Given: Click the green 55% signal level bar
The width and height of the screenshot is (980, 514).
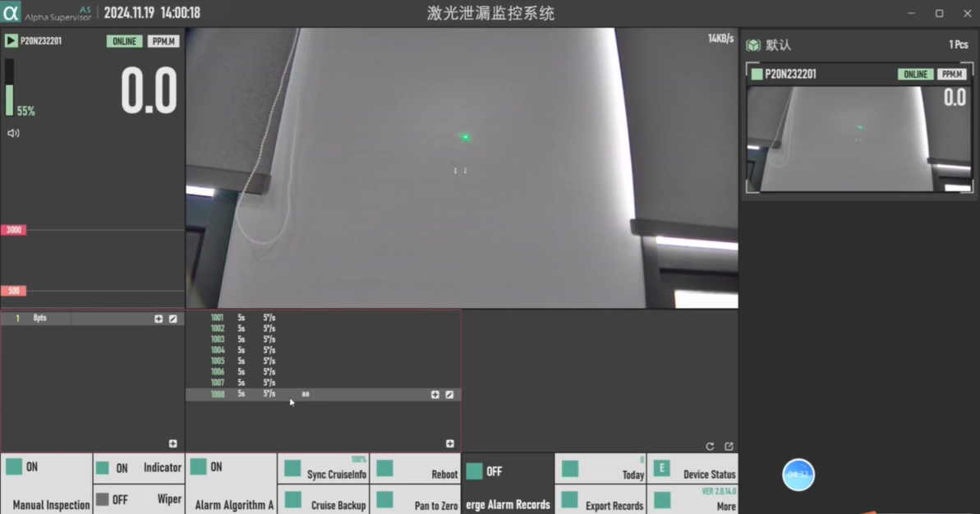Looking at the screenshot, I should coord(9,100).
